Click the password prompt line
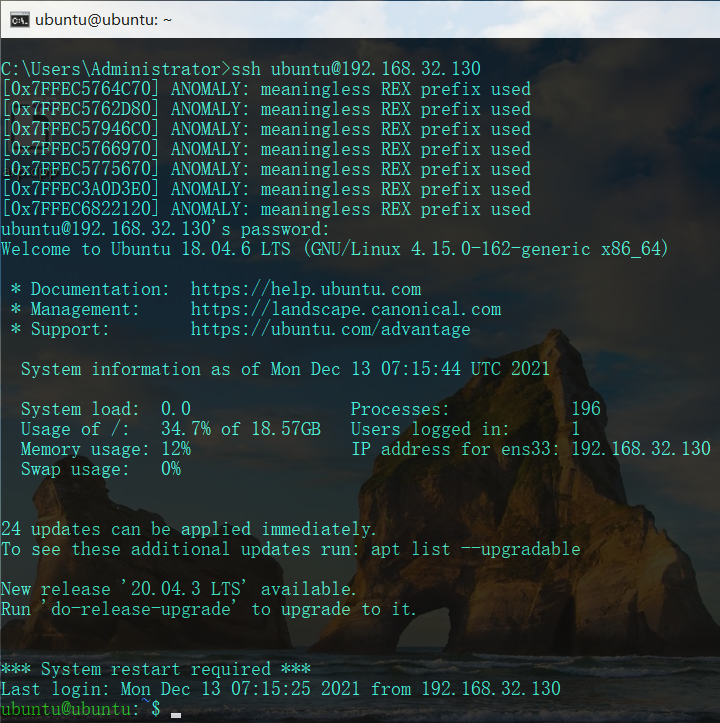Image resolution: width=720 pixels, height=723 pixels. click(165, 229)
